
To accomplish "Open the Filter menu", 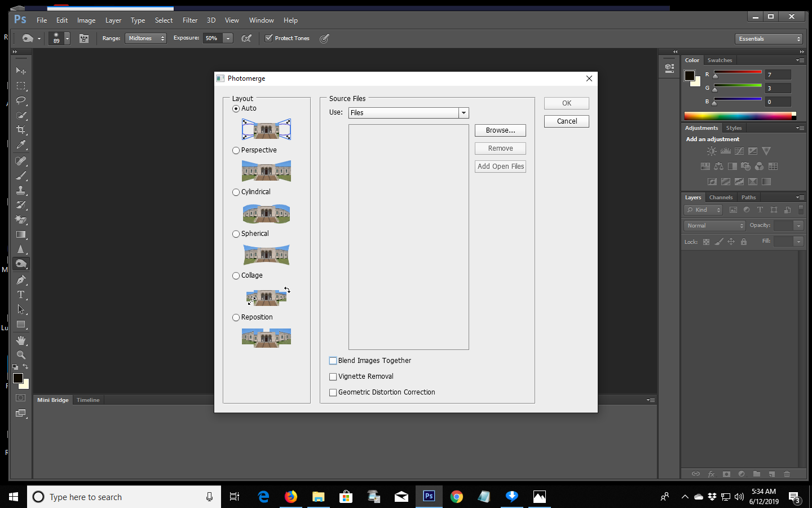I will click(189, 20).
